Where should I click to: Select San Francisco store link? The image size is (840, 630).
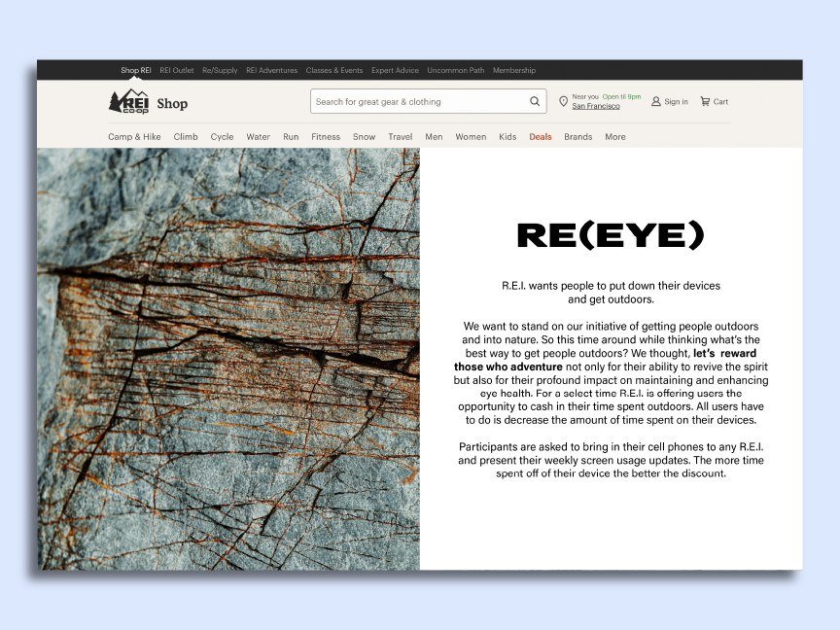[596, 106]
